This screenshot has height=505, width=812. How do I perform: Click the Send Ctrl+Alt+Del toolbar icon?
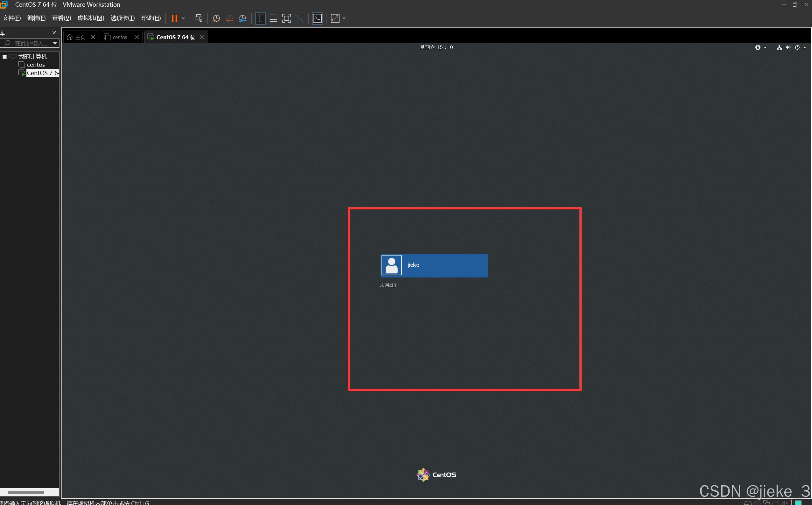tap(199, 18)
